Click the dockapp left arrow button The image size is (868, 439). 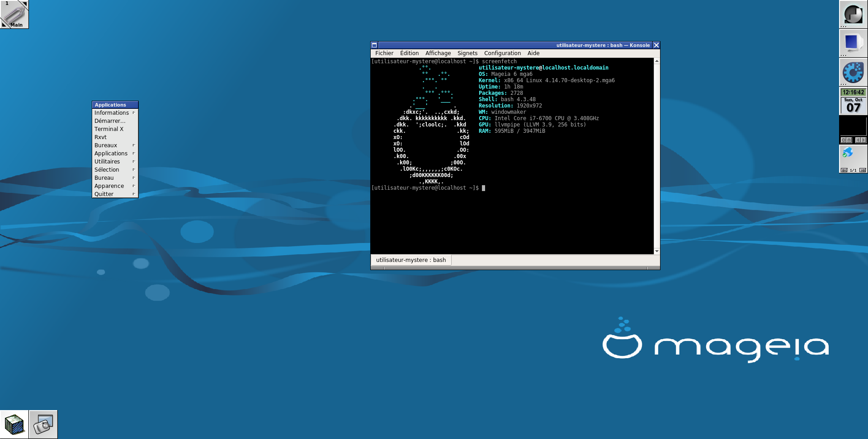click(x=858, y=140)
